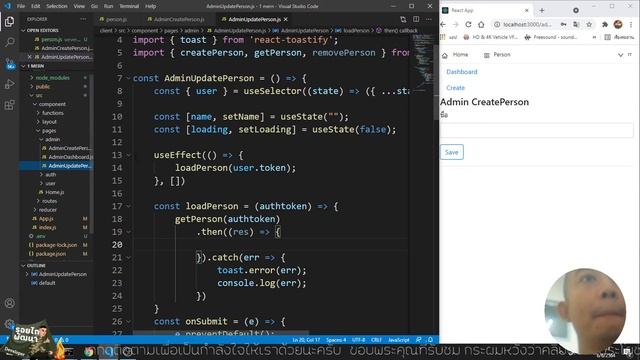Open the Edit menu
The height and width of the screenshot is (360, 640).
tap(36, 6)
